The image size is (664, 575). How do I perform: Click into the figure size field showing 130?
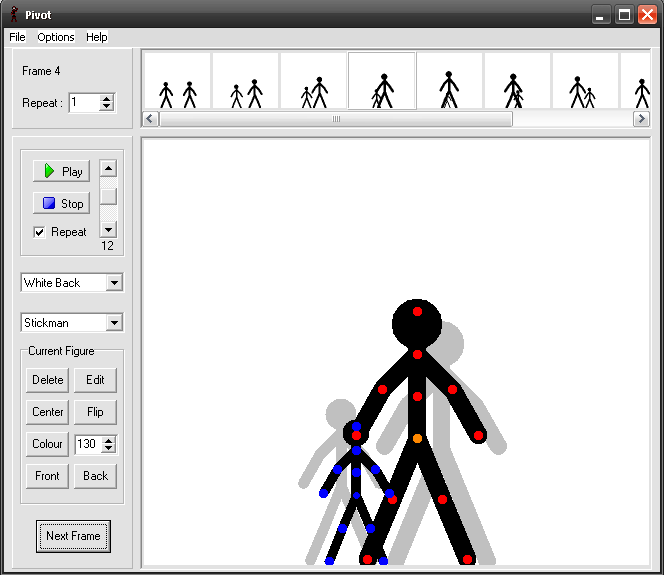click(88, 444)
